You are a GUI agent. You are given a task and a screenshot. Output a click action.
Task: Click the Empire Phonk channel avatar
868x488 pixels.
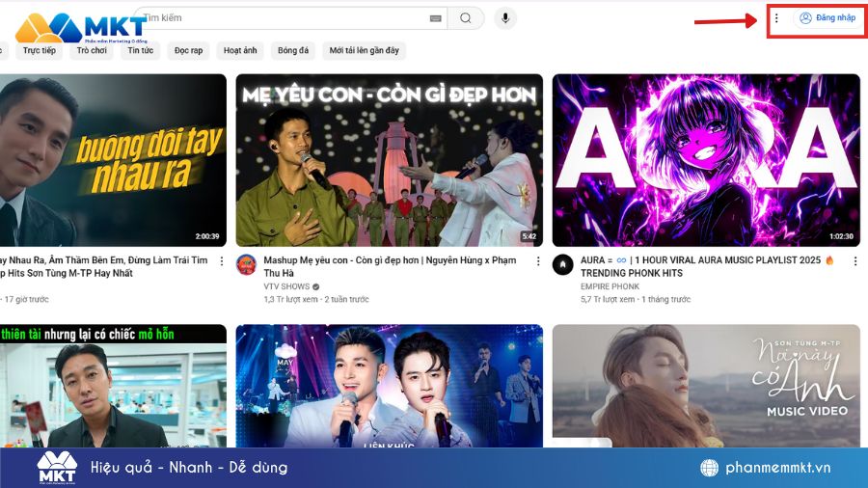pos(563,264)
